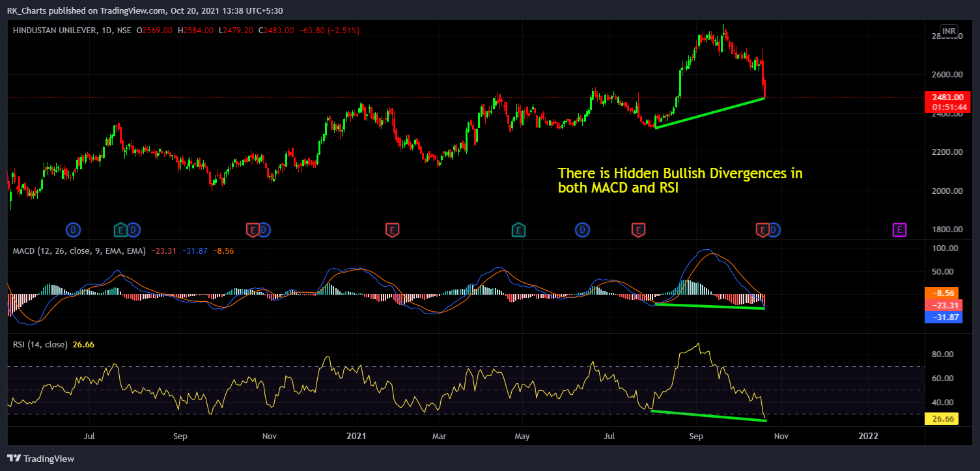Click the red E earnings marker near July 2021
The height and width of the screenshot is (471, 980).
click(x=639, y=229)
